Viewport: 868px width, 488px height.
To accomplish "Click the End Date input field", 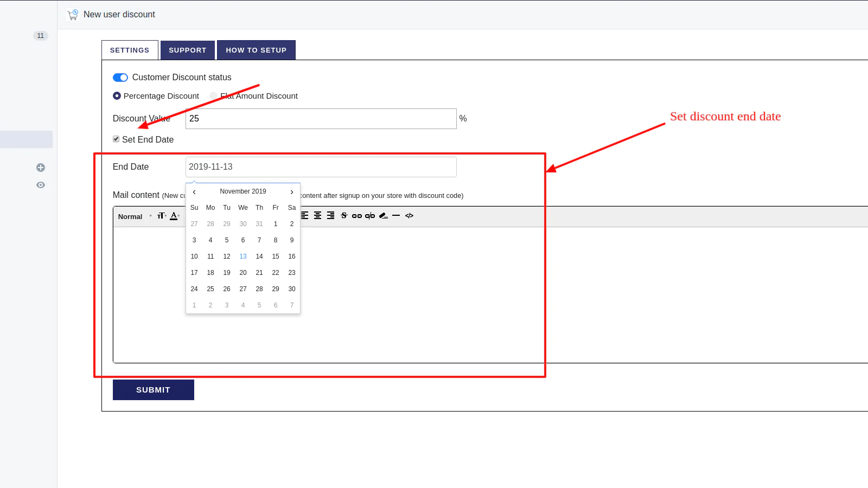I will click(321, 167).
